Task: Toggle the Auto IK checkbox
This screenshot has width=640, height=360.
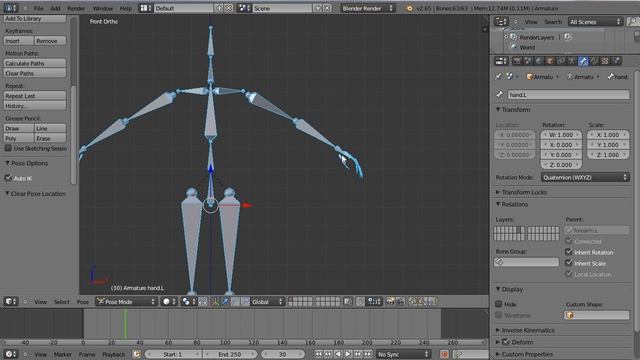Action: [x=8, y=178]
